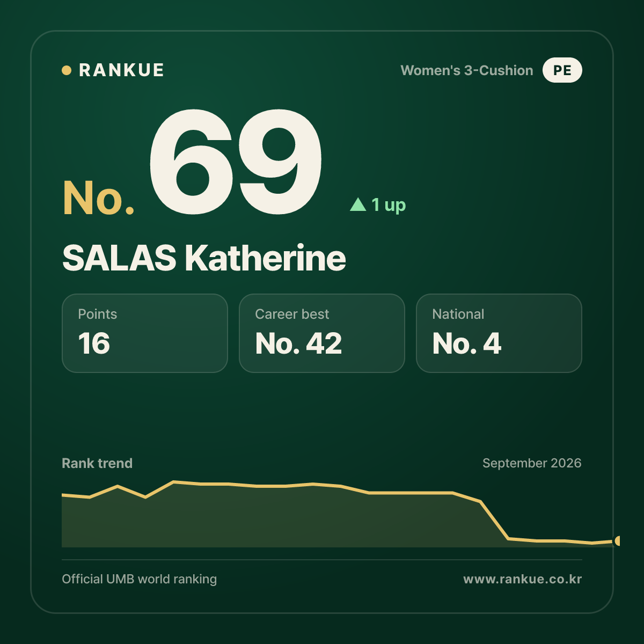Click the national rank value No. 4
This screenshot has width=644, height=644.
click(x=467, y=343)
